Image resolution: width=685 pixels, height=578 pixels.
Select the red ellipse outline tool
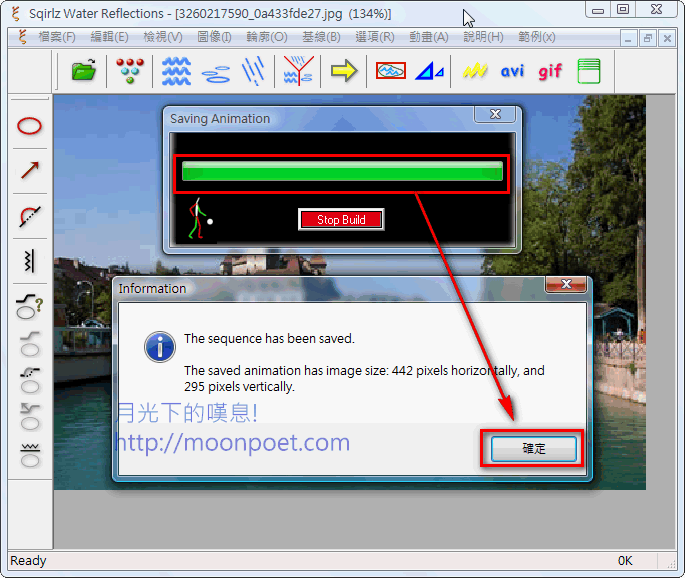pos(30,127)
